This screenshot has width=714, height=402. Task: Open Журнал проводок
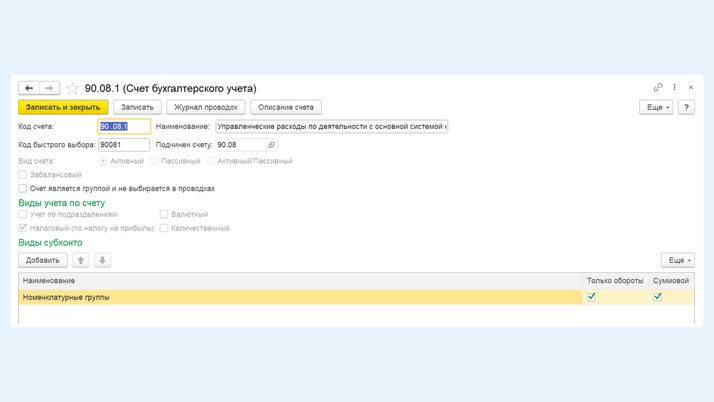[206, 107]
